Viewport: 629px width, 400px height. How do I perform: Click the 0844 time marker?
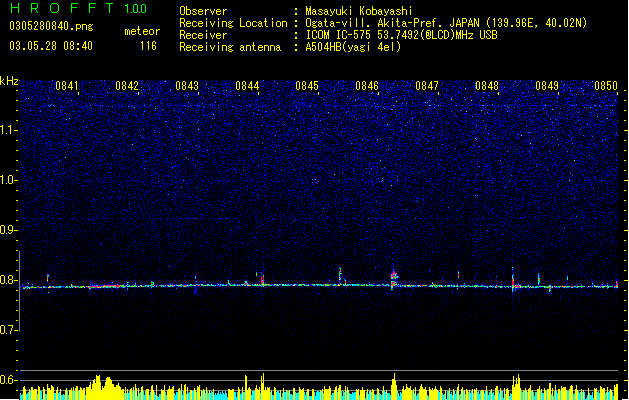(x=247, y=86)
